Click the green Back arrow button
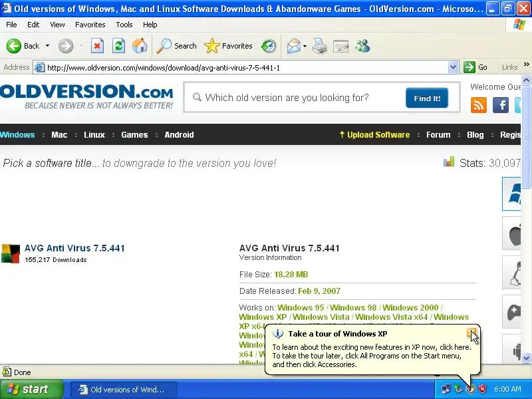 tap(13, 46)
